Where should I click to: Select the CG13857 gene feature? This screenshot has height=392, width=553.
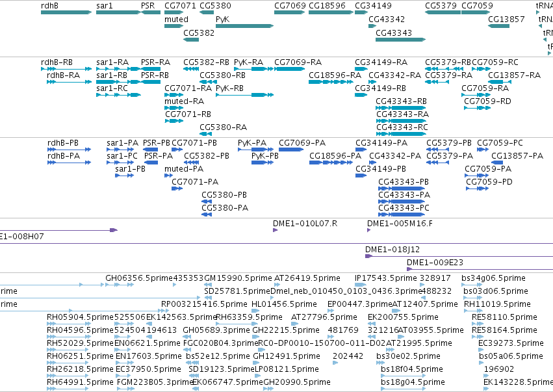498,26
